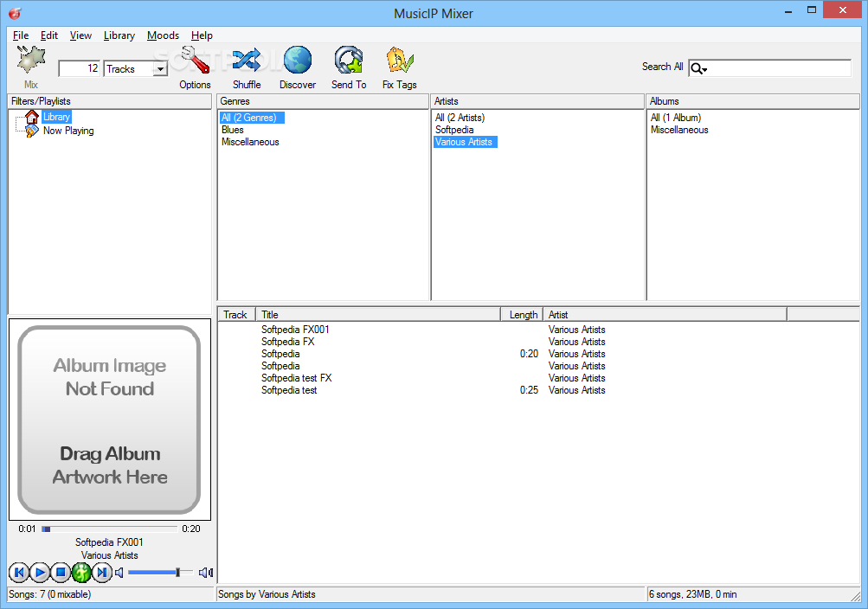This screenshot has height=609, width=868.
Task: Click the low volume speaker icon
Action: click(x=119, y=573)
